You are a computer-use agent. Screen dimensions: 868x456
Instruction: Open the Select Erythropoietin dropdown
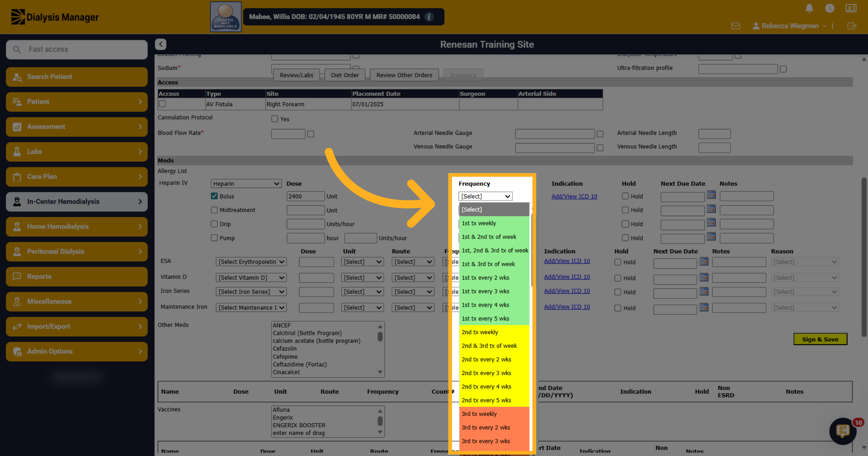251,262
